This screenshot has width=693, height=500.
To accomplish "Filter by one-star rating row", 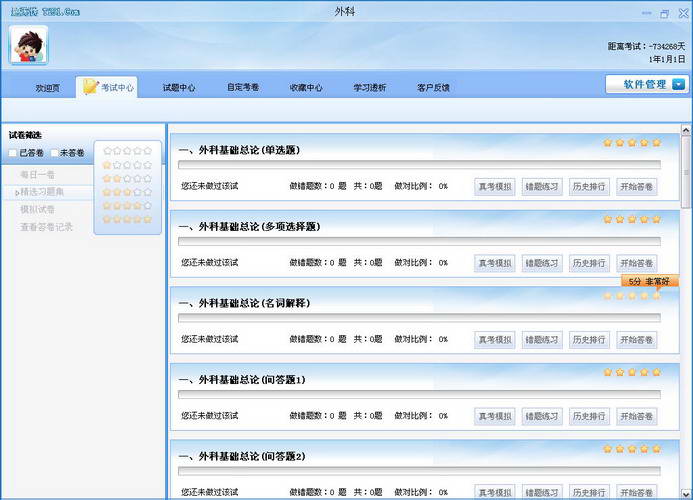I will tap(127, 165).
